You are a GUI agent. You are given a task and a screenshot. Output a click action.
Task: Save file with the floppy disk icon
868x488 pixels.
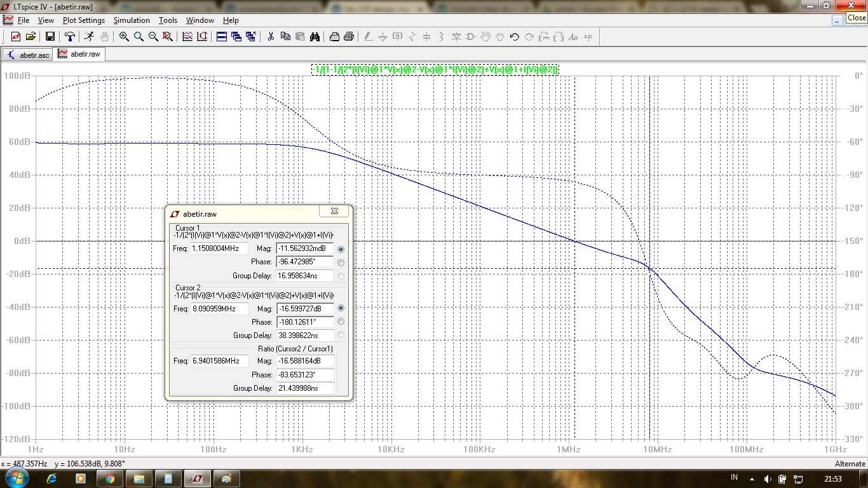[x=50, y=37]
